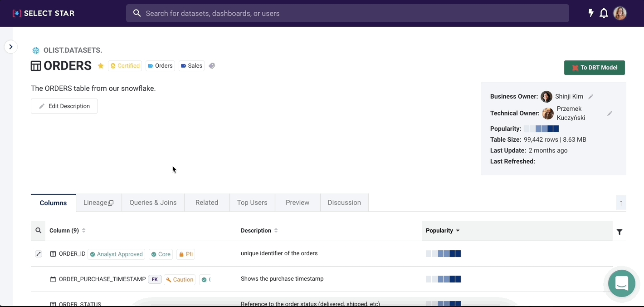Click the ORDER_ID popularity bar
Viewport: 644px width, 307px height.
[x=443, y=254]
